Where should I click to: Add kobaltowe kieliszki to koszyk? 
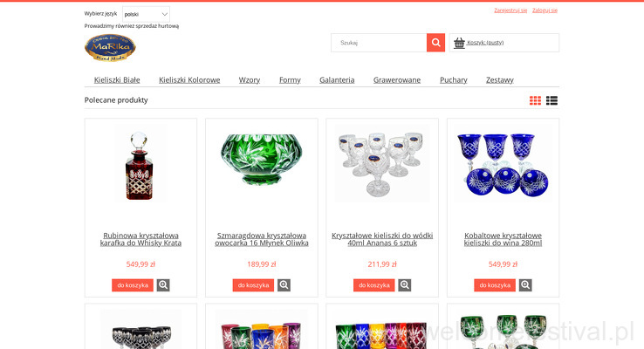point(495,285)
